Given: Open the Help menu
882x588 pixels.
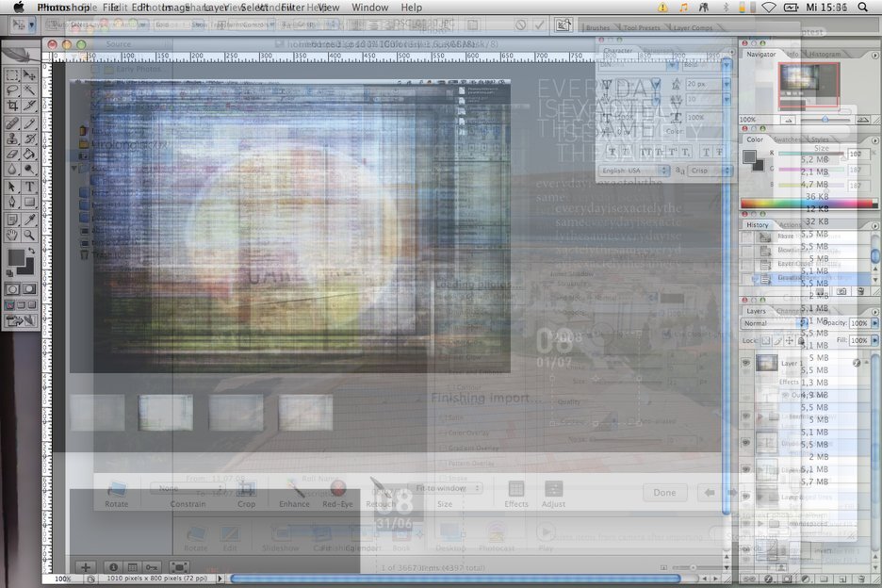Looking at the screenshot, I should click(x=411, y=8).
